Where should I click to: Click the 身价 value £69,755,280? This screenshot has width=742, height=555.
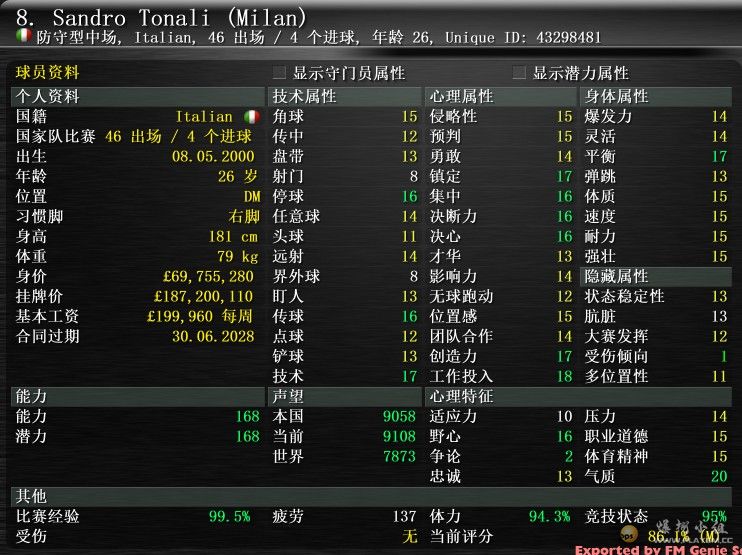click(x=208, y=277)
